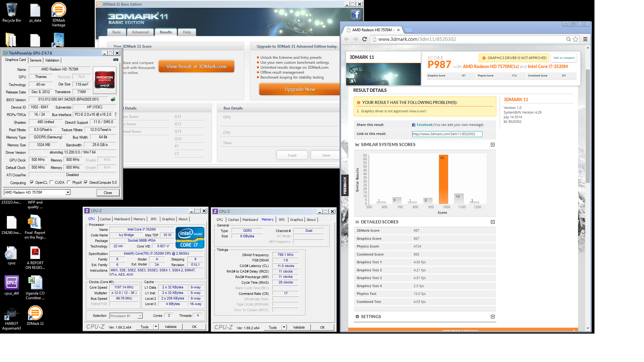Open new tab button in Chrome
Image resolution: width=644 pixels, height=362 pixels.
(409, 30)
